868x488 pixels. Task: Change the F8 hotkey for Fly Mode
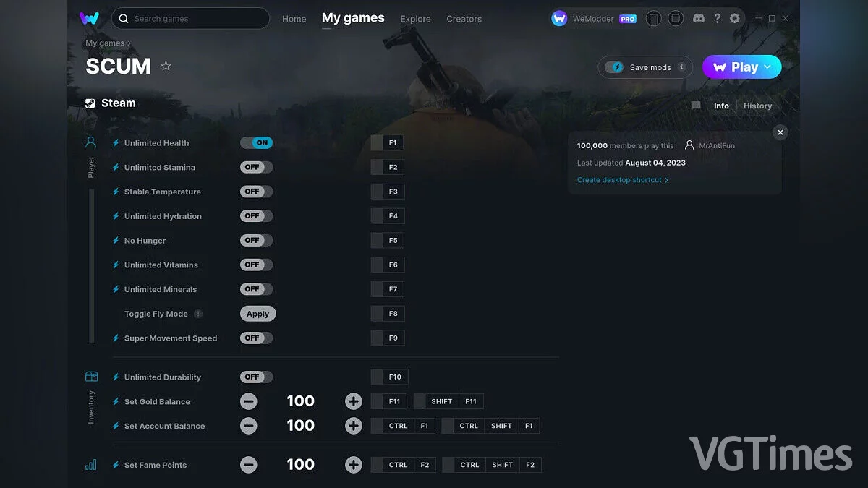click(x=387, y=314)
